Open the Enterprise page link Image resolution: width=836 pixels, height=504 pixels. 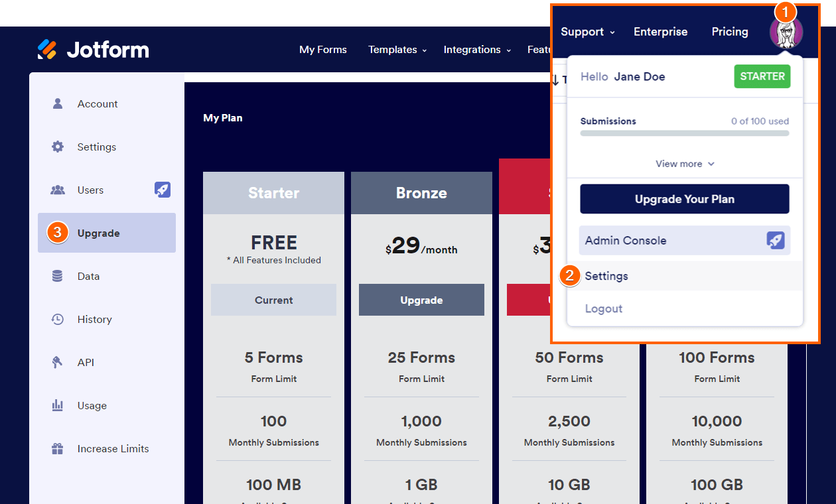pos(660,32)
